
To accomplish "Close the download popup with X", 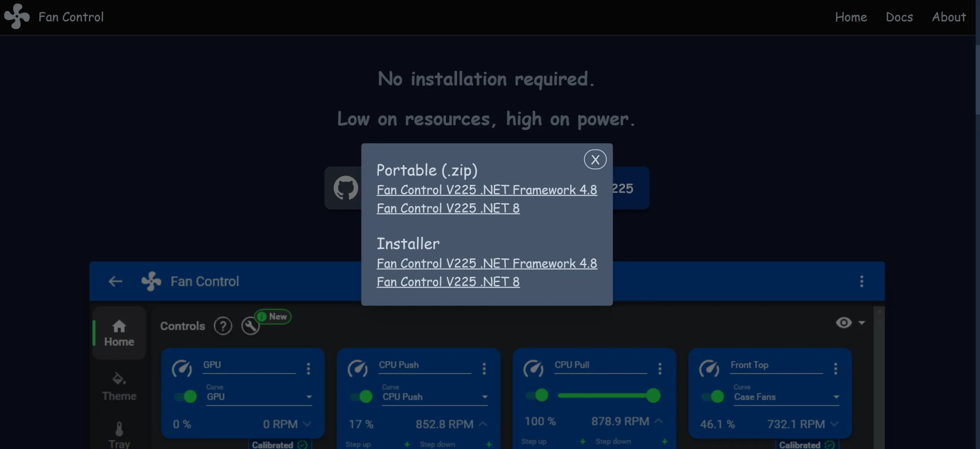I will point(595,159).
